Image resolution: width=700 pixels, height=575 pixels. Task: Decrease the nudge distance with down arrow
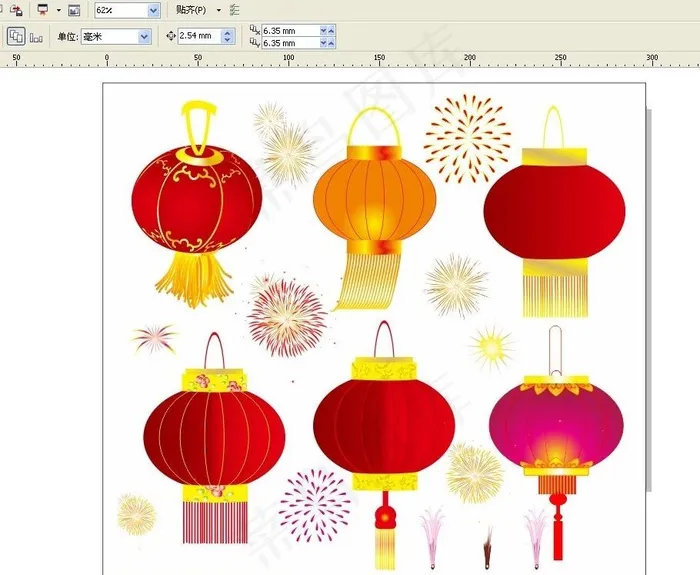click(228, 41)
